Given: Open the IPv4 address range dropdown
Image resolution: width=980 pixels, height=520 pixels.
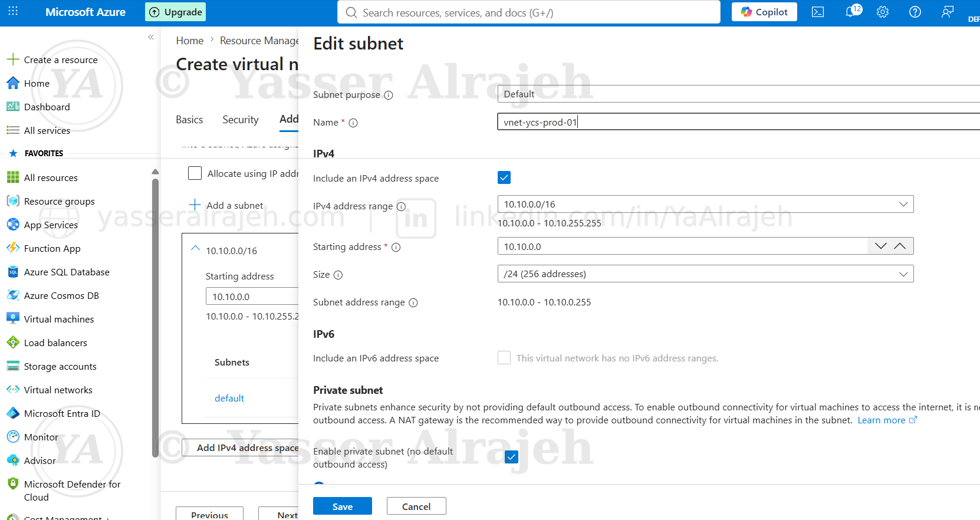Looking at the screenshot, I should (x=705, y=204).
